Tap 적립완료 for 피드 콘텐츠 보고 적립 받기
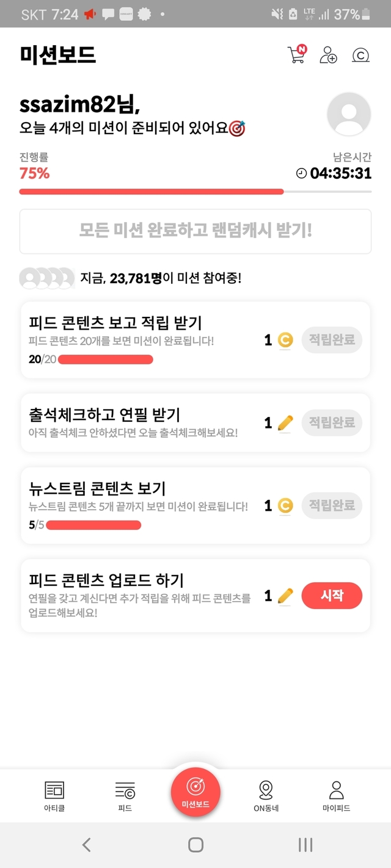The width and height of the screenshot is (391, 868). [x=332, y=339]
